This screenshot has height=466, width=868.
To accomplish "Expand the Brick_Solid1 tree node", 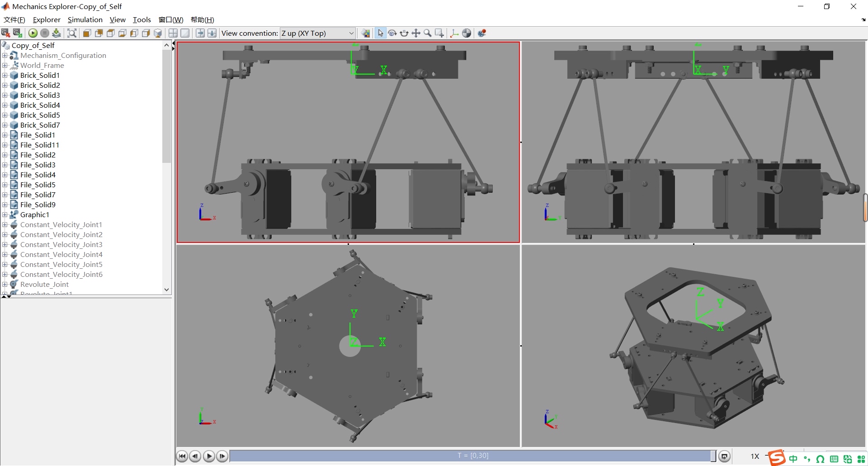I will [x=5, y=75].
